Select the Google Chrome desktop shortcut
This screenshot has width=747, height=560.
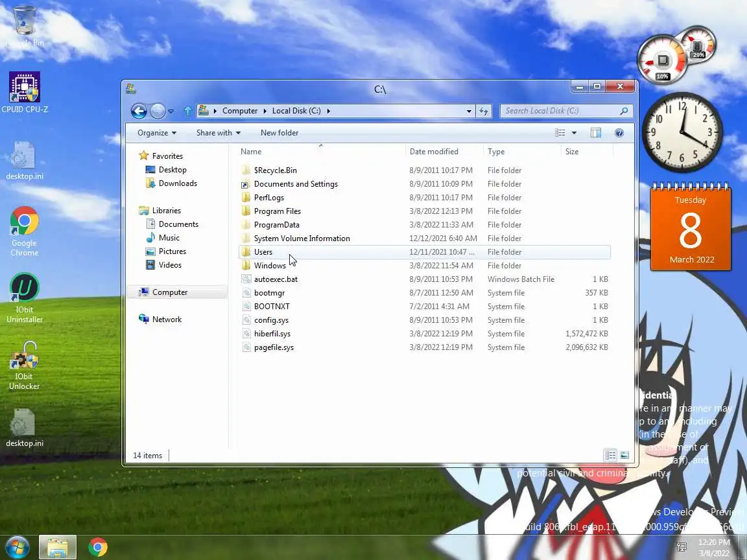[x=24, y=231]
